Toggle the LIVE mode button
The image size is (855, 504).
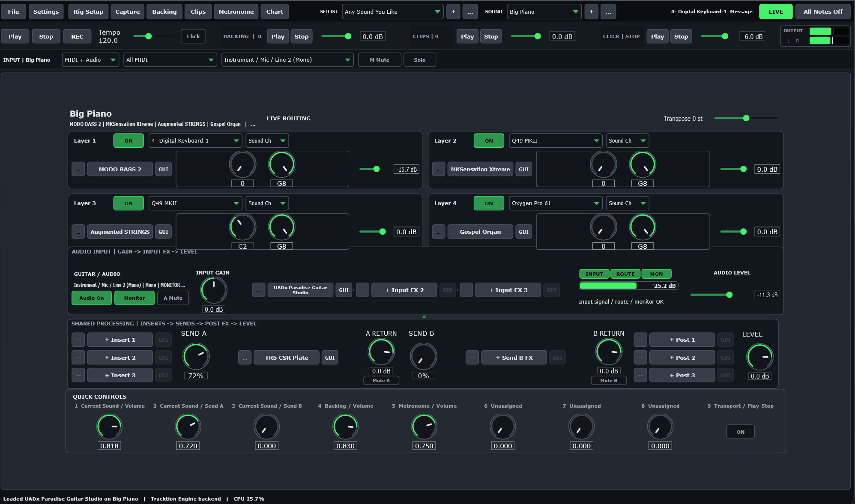[775, 12]
